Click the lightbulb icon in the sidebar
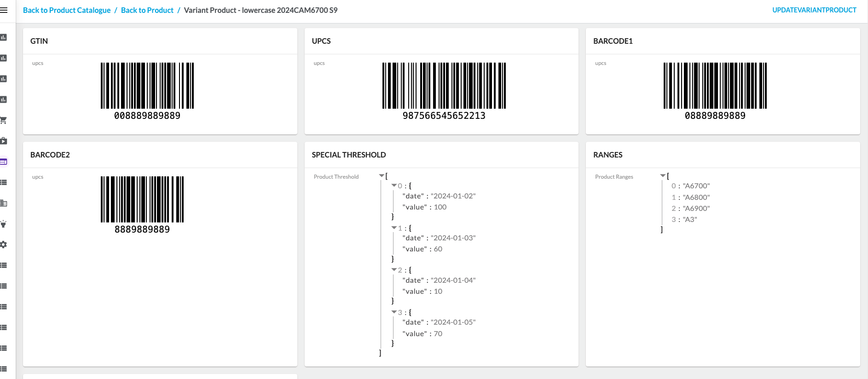The image size is (868, 379). click(4, 224)
